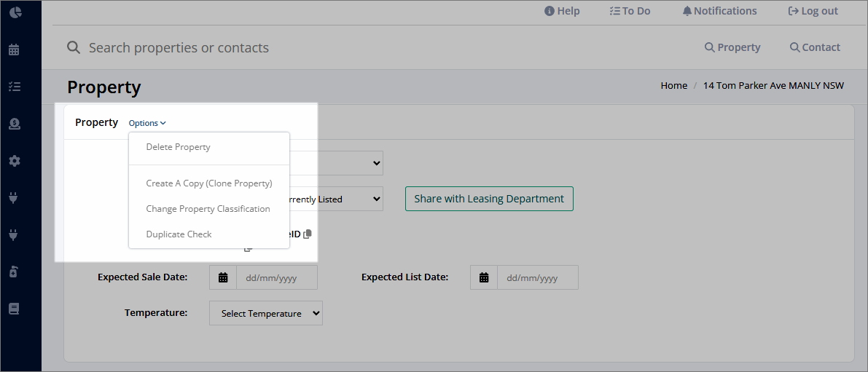Click the Expected Sale Date: label
Screen dimensions: 868x372
coord(143,277)
